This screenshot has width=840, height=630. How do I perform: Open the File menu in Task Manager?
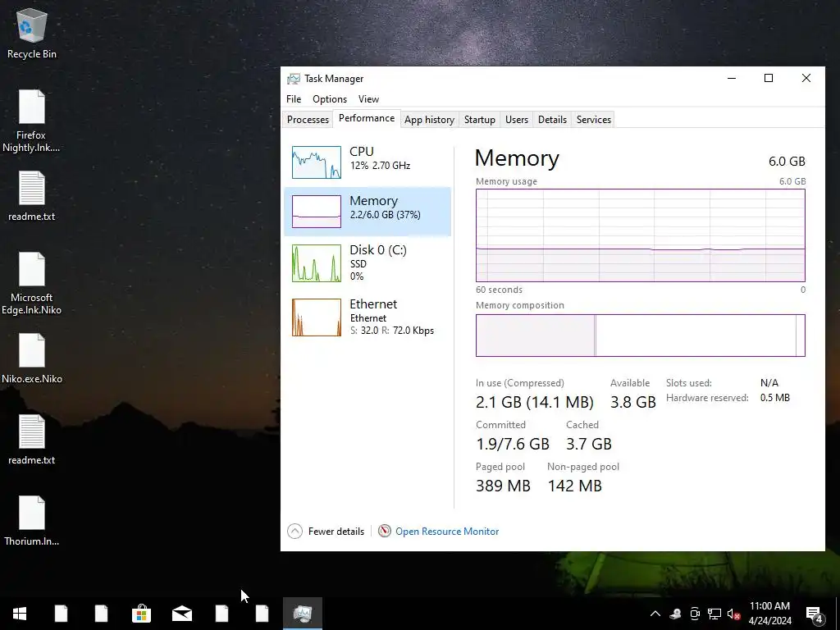tap(294, 99)
